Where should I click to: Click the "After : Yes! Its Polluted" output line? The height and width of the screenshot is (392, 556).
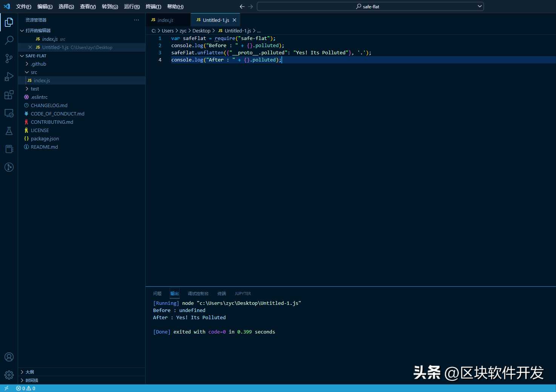(189, 318)
